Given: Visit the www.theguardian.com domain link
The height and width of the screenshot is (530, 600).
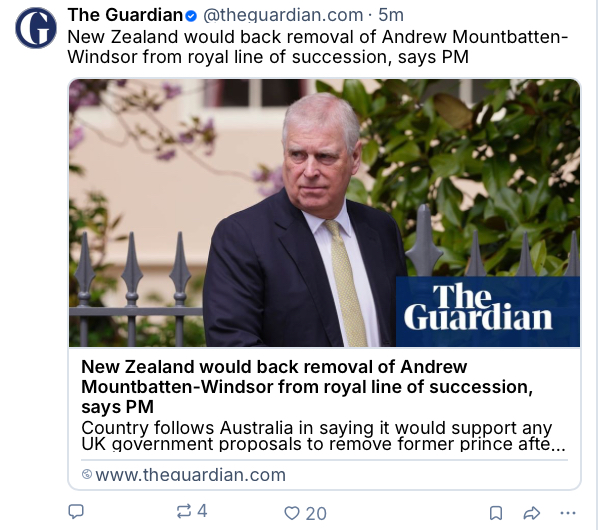Looking at the screenshot, I should [x=190, y=475].
